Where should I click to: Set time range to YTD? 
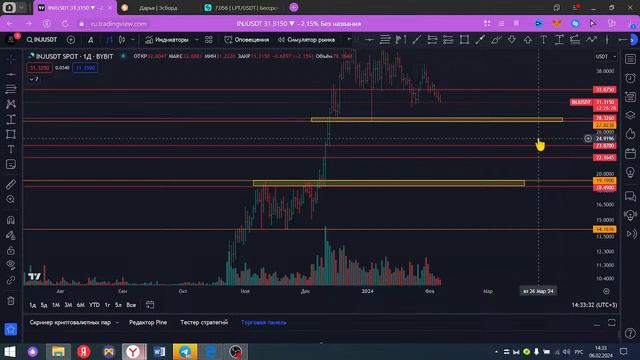tap(94, 305)
